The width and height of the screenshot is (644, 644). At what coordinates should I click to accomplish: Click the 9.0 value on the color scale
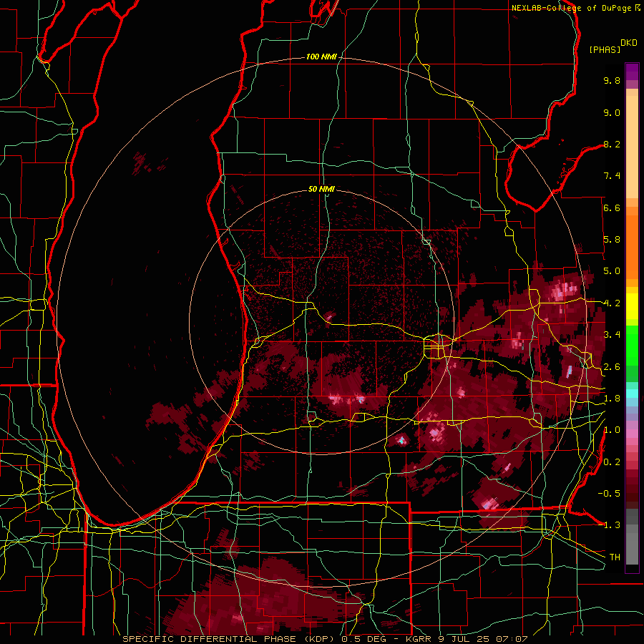tap(612, 113)
